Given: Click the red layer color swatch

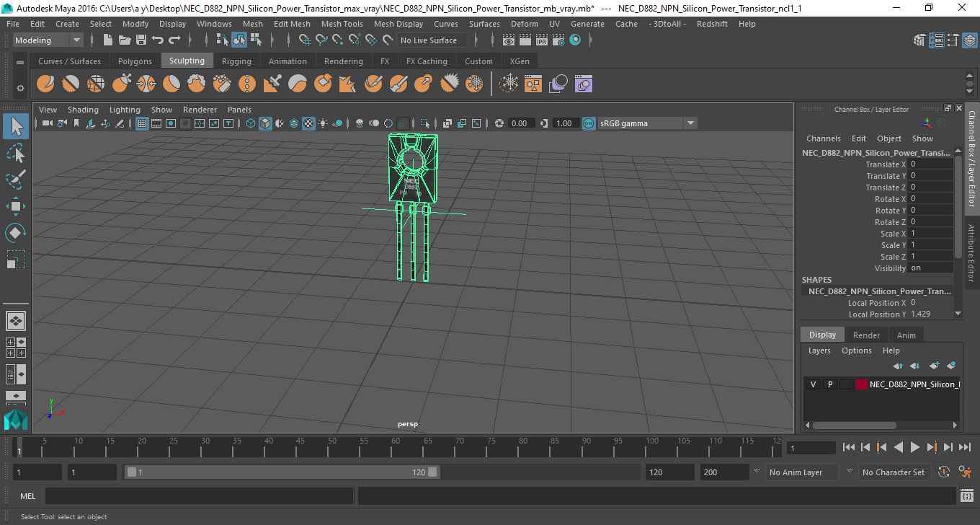Looking at the screenshot, I should click(x=862, y=384).
